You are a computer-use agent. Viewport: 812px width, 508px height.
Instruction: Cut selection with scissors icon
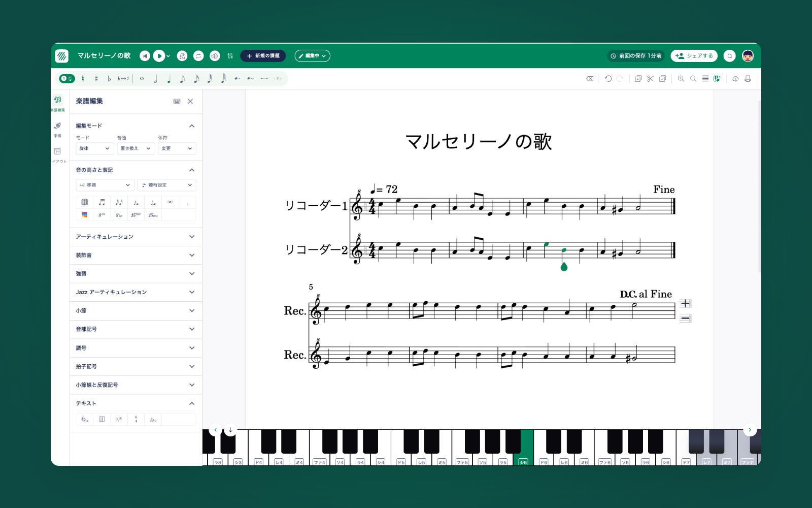click(650, 79)
